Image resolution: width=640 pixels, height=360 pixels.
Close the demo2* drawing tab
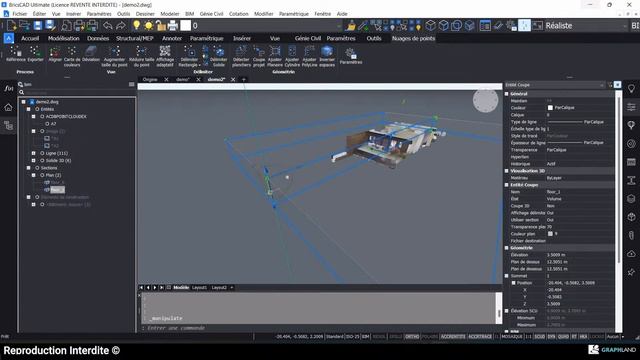tap(233, 80)
